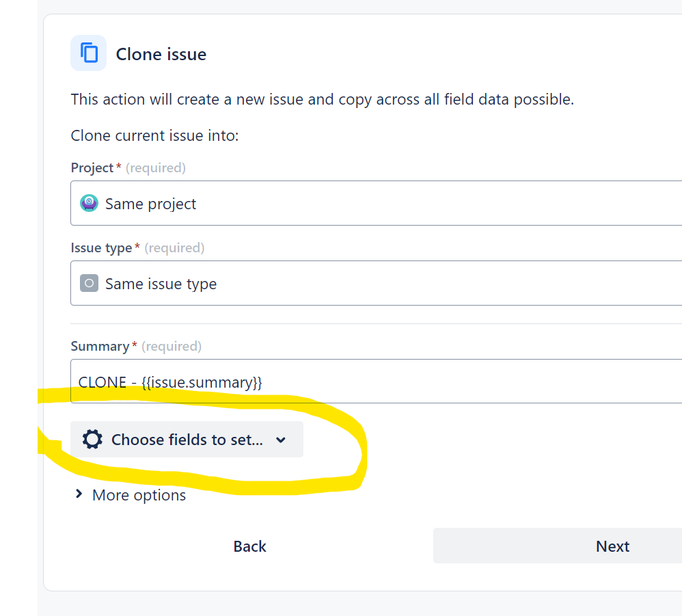
Task: Click the Clone issue heading text
Action: (x=161, y=54)
